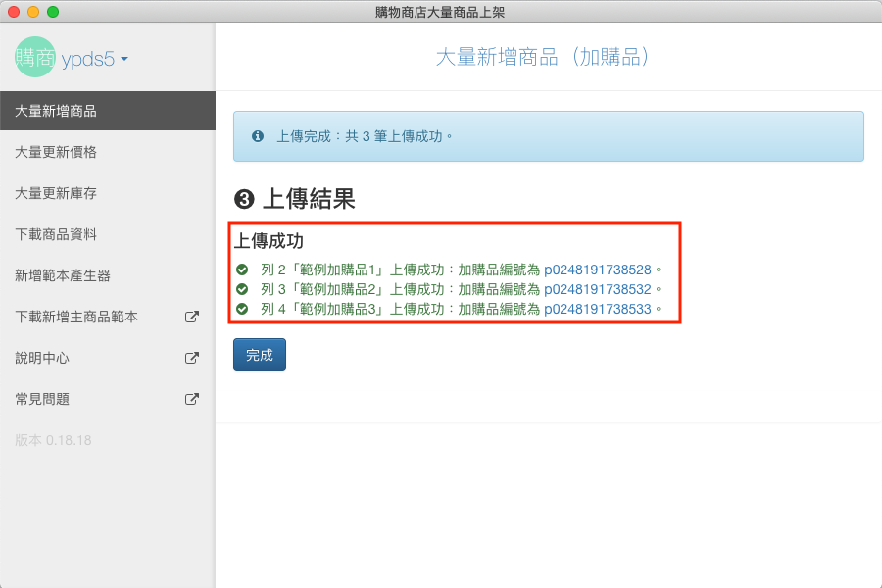Click external link icon next to 常見問題
This screenshot has height=588, width=882.
pos(192,399)
